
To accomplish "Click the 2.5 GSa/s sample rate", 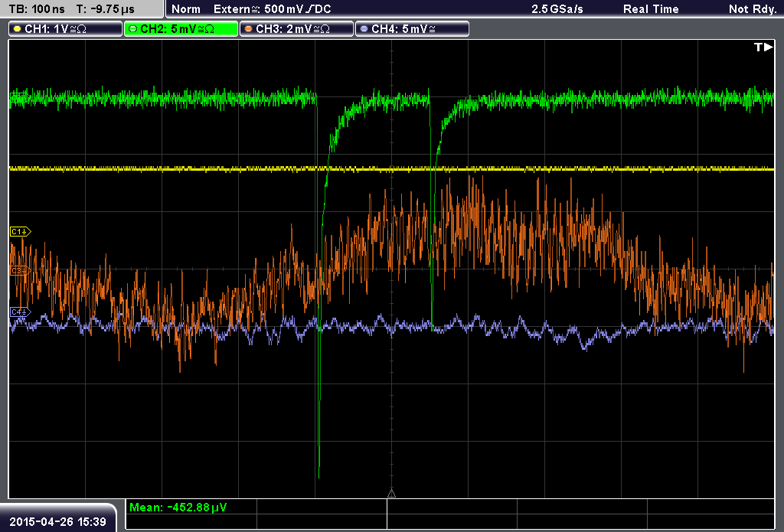I will (x=557, y=9).
